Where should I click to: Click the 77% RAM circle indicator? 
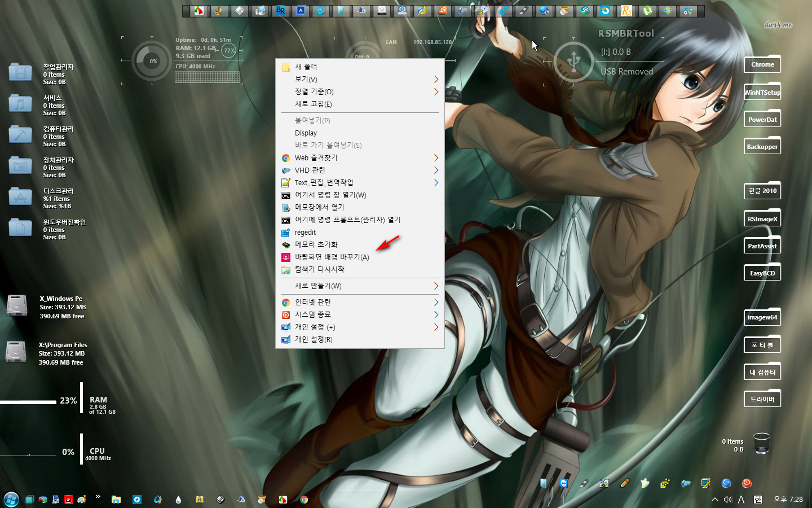(229, 50)
